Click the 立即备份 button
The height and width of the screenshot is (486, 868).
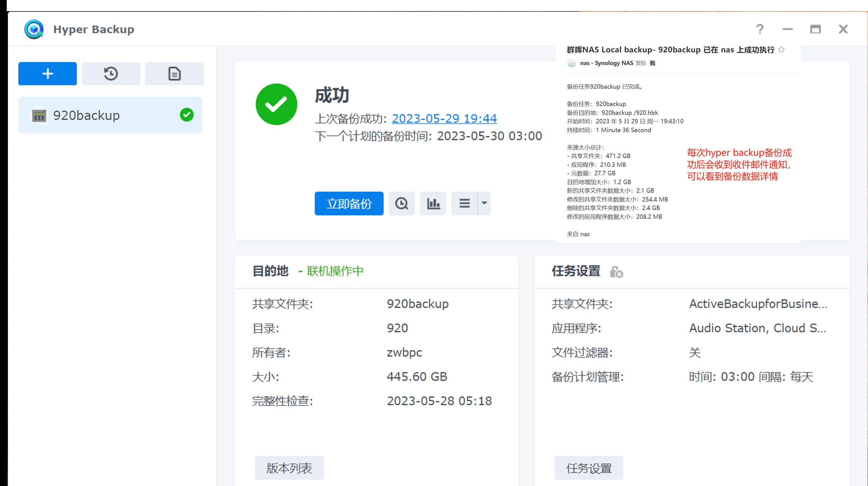click(349, 204)
